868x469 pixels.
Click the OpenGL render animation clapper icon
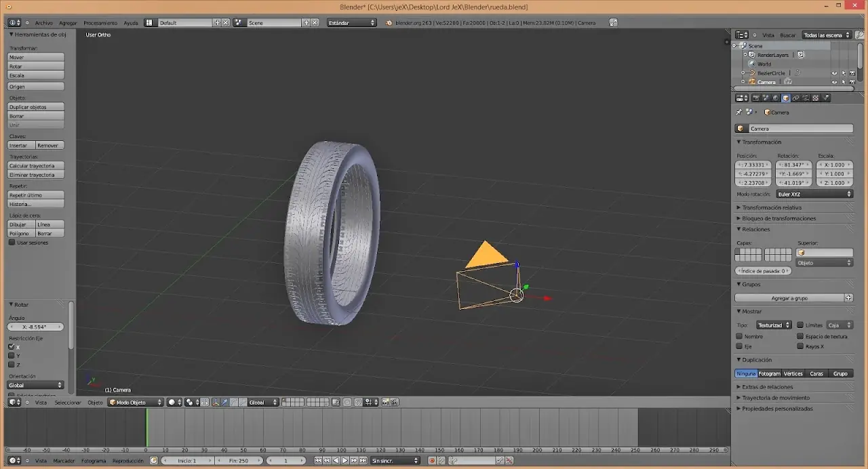coord(395,402)
